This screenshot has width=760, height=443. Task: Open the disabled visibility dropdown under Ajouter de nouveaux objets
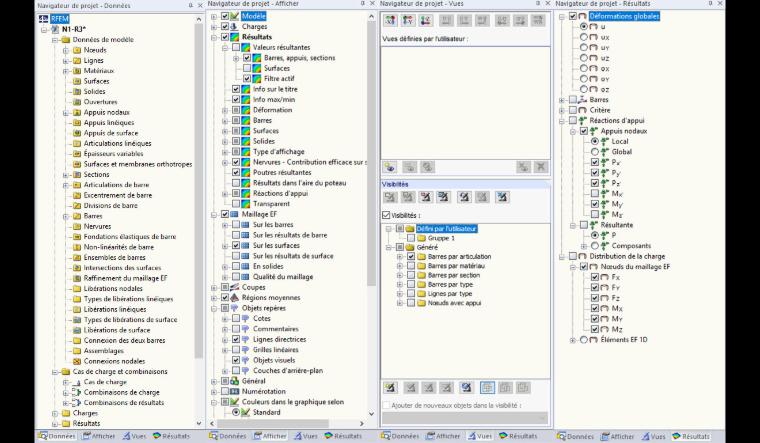click(465, 417)
